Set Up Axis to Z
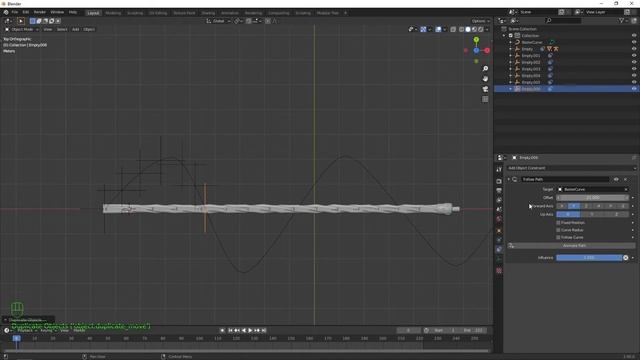Image resolution: width=640 pixels, height=360 pixels. (x=616, y=214)
